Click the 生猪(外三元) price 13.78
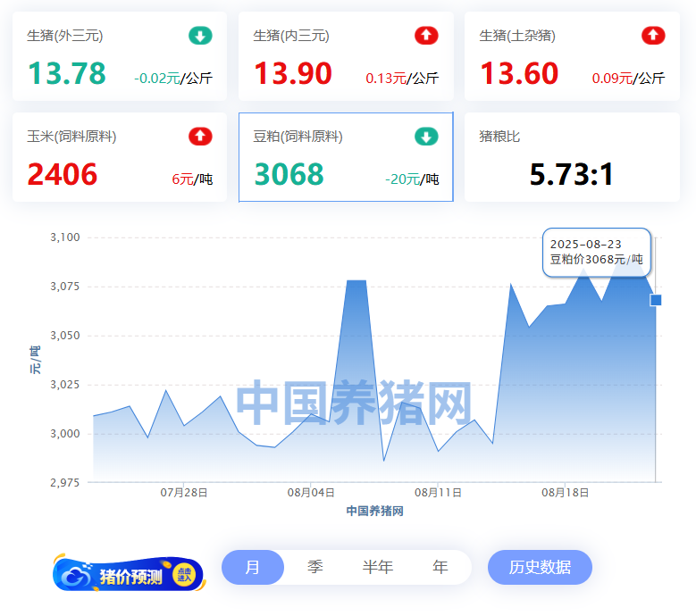 coord(67,73)
